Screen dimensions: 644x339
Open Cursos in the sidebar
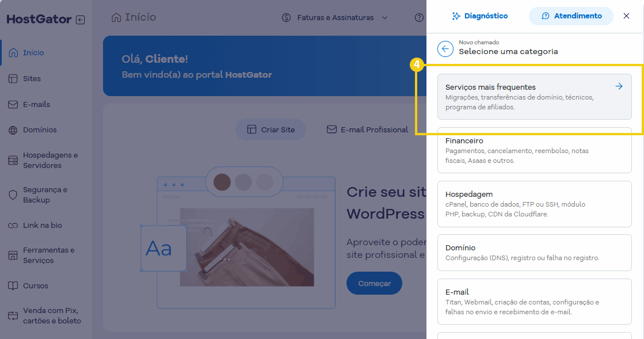click(x=35, y=285)
